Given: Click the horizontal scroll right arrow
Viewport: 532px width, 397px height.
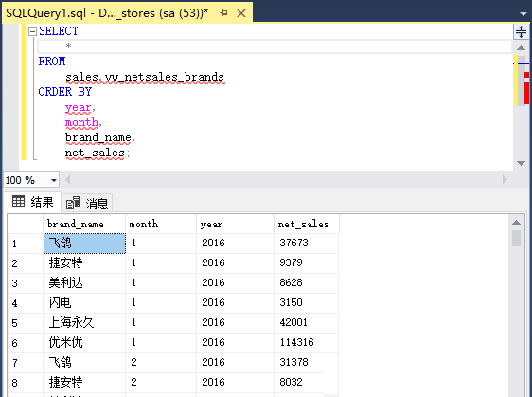Looking at the screenshot, I should tap(505, 180).
